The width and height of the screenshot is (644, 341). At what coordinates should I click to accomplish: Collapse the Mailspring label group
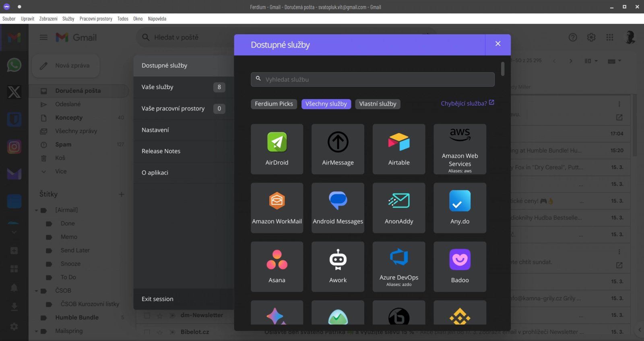click(36, 331)
